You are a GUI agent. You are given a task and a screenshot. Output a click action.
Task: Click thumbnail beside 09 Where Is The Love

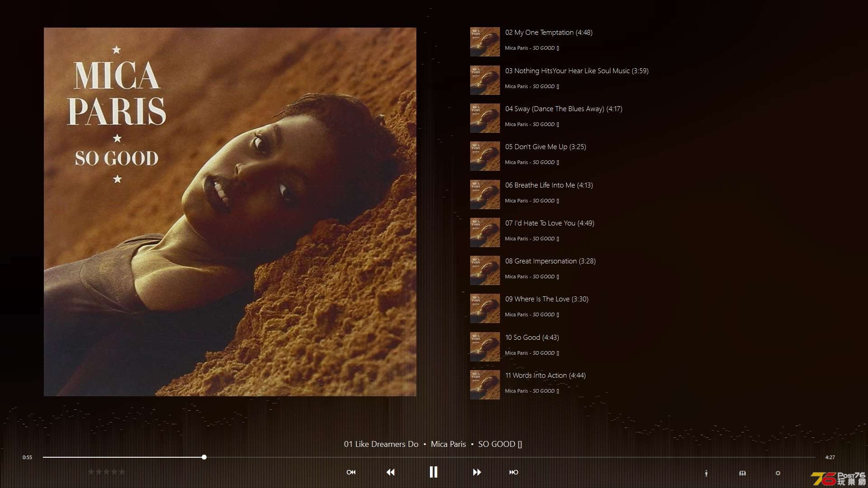(x=485, y=308)
